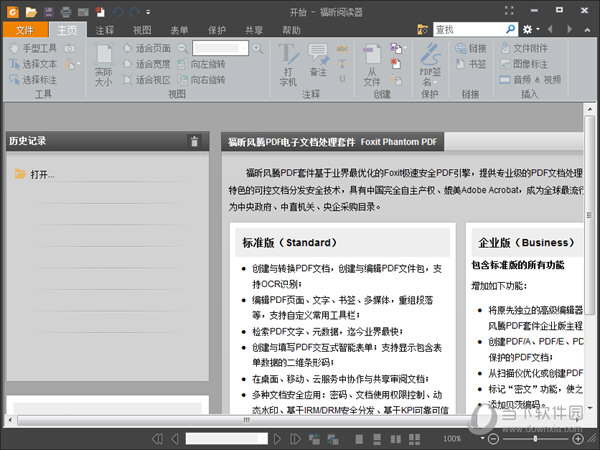Click the previous search result arrow
The height and width of the screenshot is (450, 600).
550,29
